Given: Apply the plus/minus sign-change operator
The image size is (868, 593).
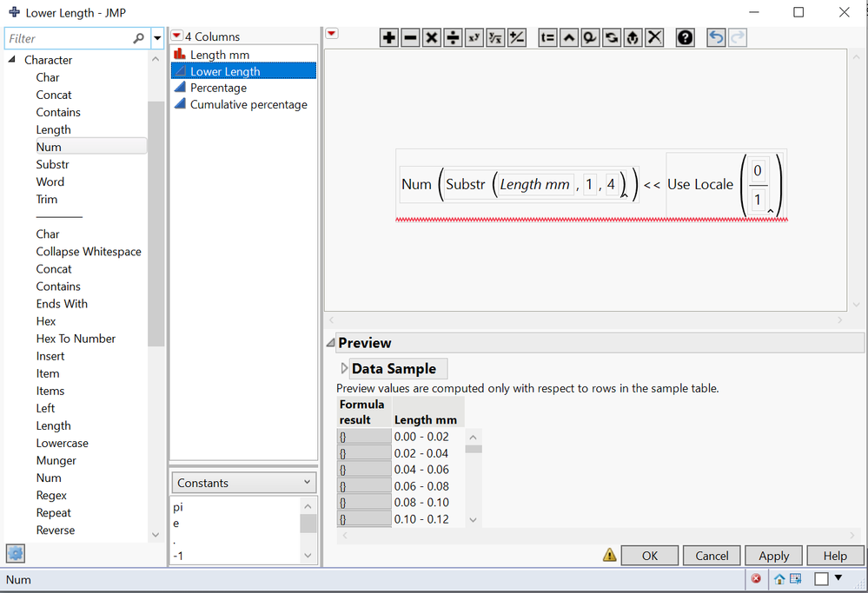Looking at the screenshot, I should [516, 37].
